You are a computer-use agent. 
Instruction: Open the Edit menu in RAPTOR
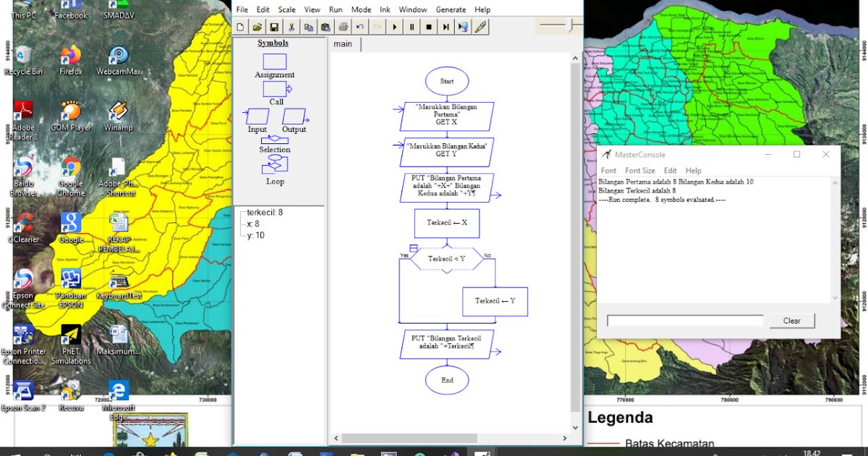coord(263,9)
